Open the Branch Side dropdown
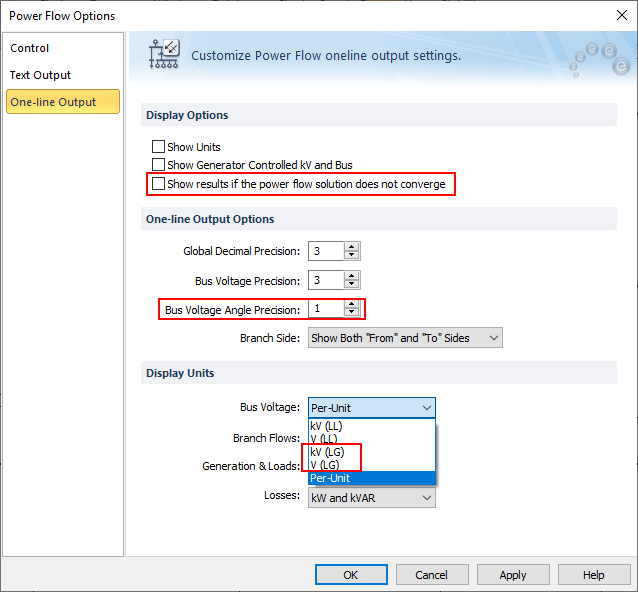 click(405, 338)
